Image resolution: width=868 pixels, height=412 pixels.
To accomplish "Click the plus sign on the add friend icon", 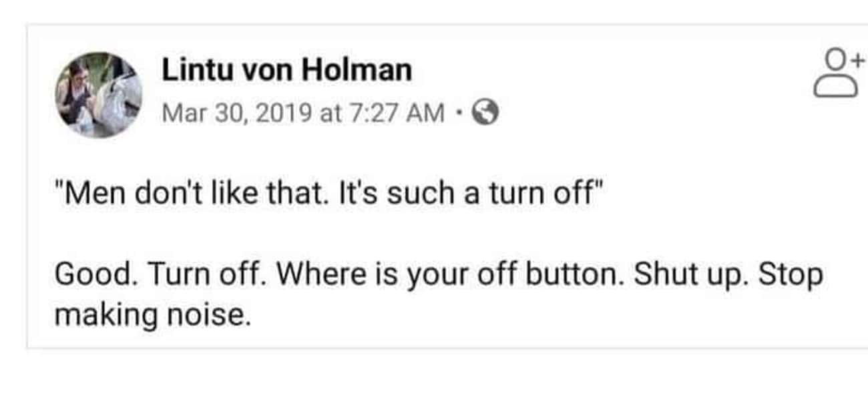I will [857, 60].
